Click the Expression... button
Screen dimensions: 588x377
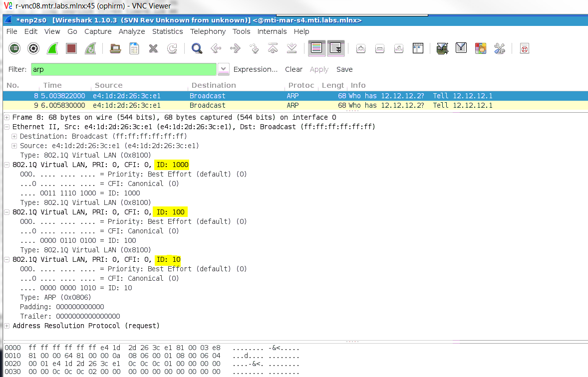coord(255,69)
